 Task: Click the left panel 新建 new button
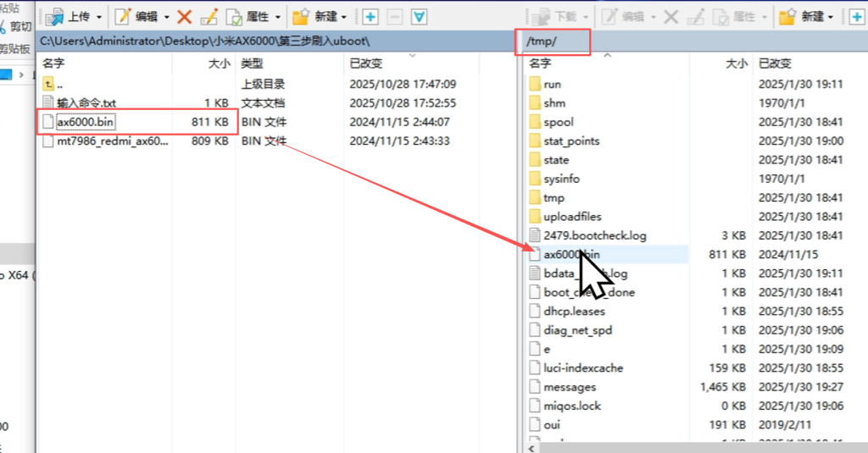pos(314,17)
